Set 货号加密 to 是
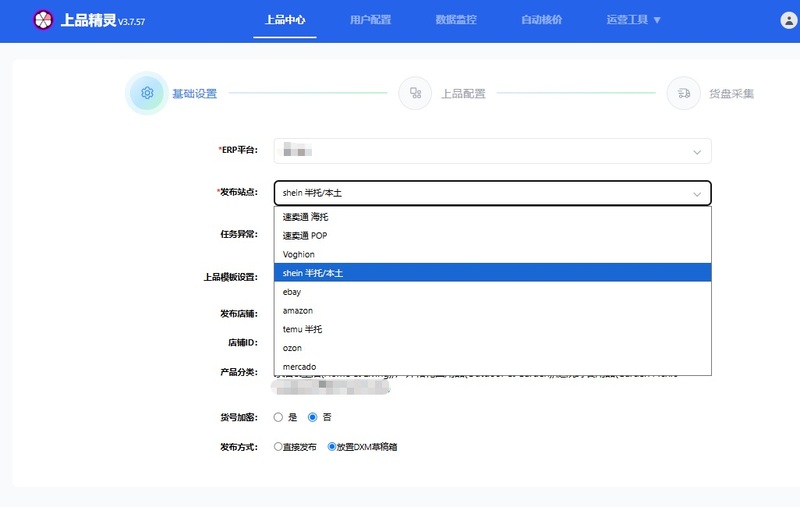The height and width of the screenshot is (507, 800). [278, 417]
